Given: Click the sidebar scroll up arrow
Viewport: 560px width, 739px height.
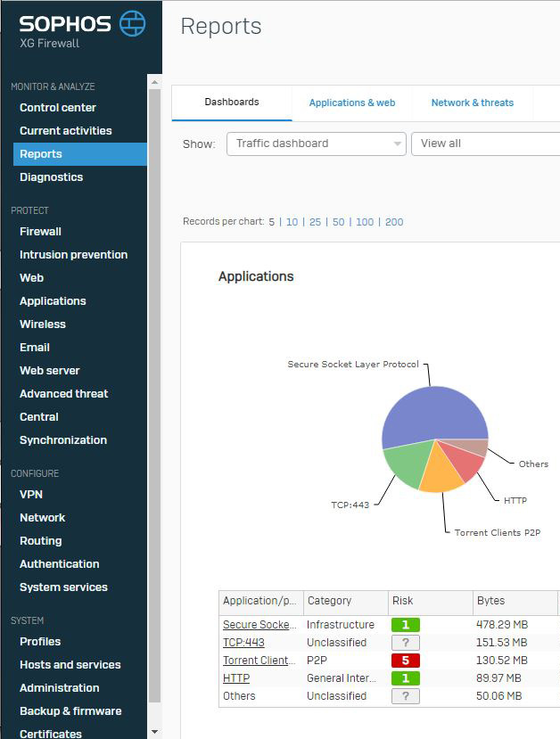Looking at the screenshot, I should click(x=154, y=82).
